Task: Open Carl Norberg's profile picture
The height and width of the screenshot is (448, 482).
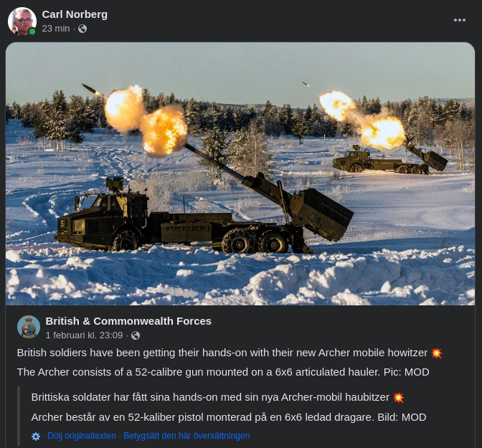Action: (x=22, y=22)
